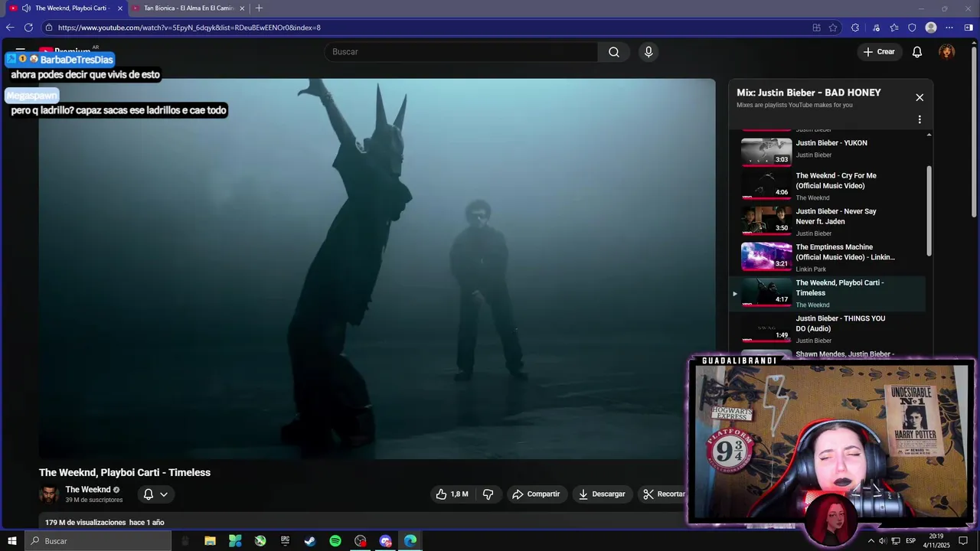Open the browser profile avatar

pos(931,28)
